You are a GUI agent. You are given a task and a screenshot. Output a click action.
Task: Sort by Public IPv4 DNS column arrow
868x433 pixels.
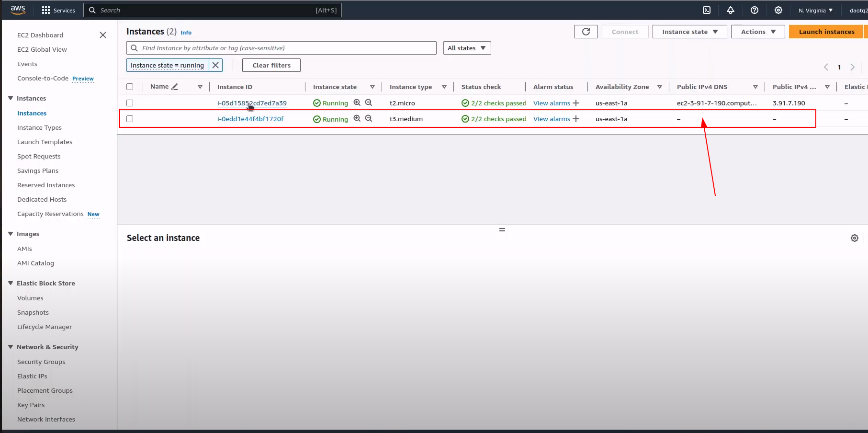(755, 87)
